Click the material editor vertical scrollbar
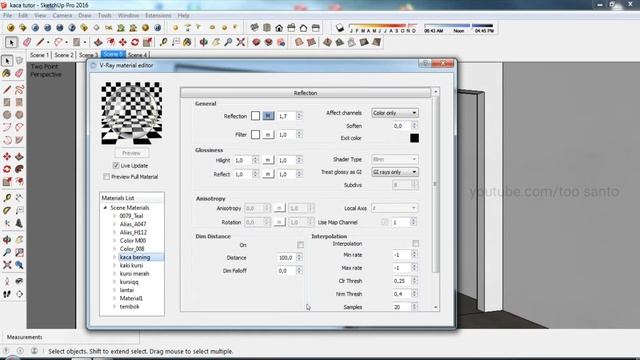This screenshot has height=360, width=640. 436,184
